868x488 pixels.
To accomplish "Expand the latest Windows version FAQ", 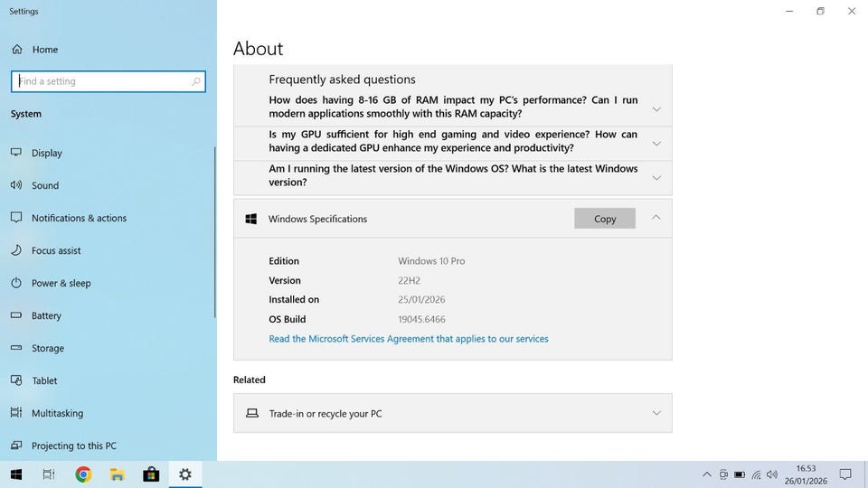I will 656,177.
